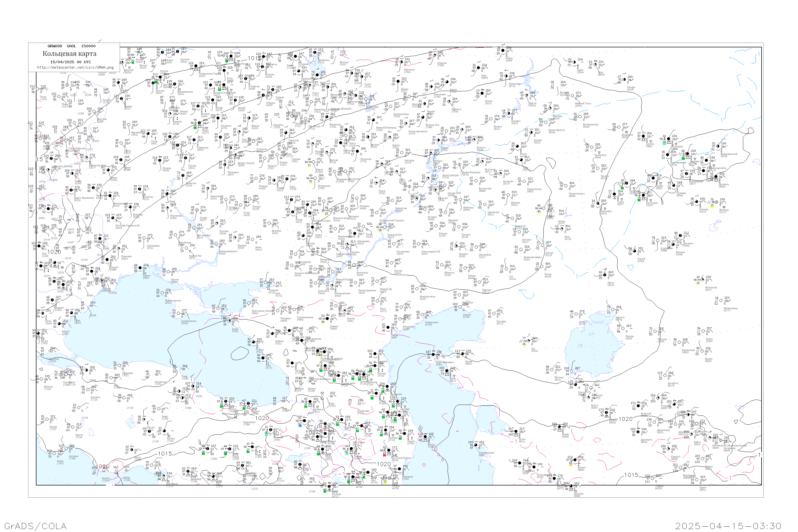The width and height of the screenshot is (798, 532).
Task: Click the Актау station circle symbol
Action: click(447, 371)
